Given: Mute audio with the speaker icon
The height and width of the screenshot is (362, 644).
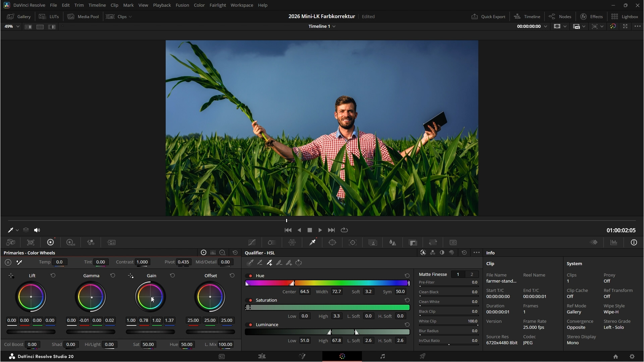Looking at the screenshot, I should [x=37, y=230].
